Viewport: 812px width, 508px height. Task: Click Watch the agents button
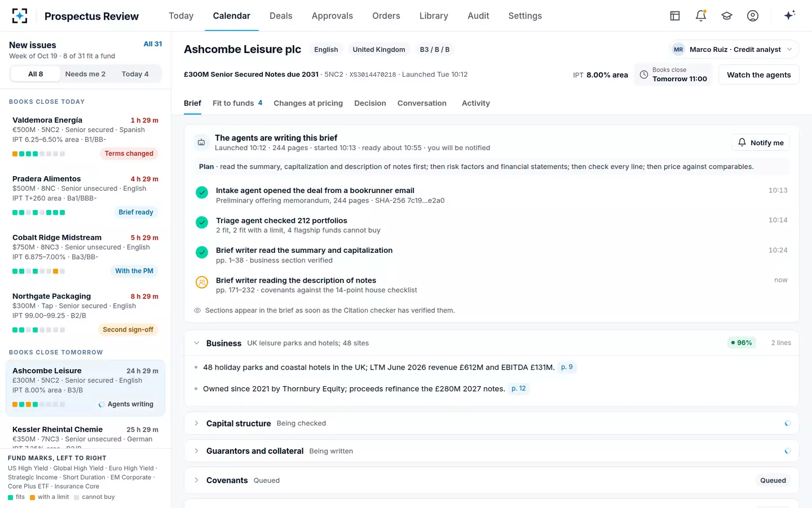click(x=758, y=75)
